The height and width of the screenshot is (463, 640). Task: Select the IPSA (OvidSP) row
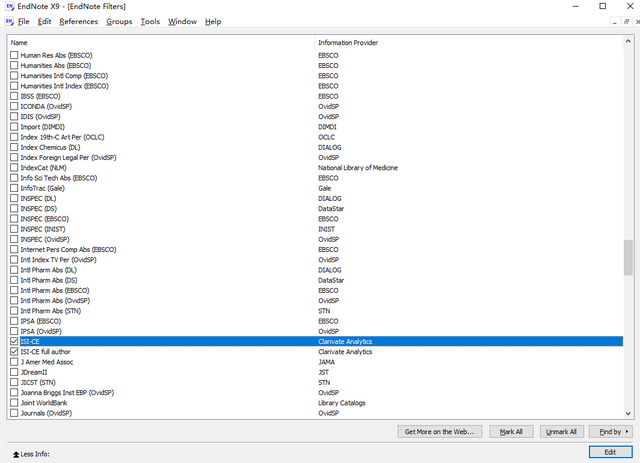[316, 331]
